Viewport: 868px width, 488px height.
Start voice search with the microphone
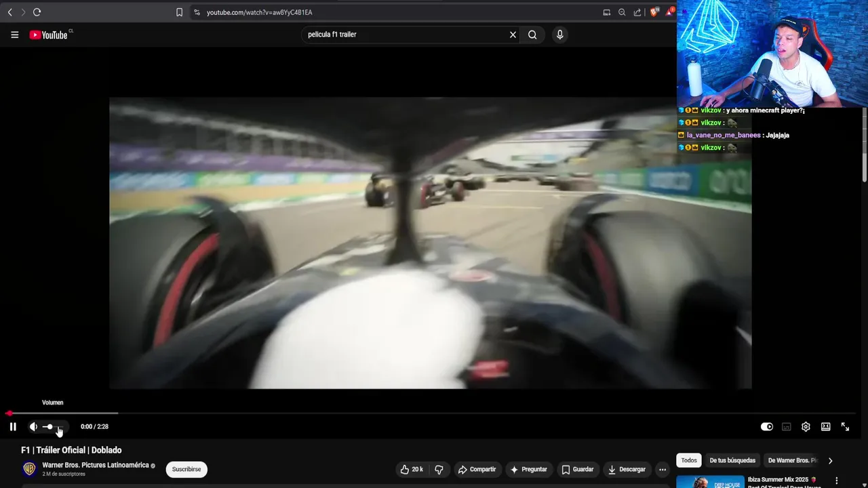[559, 35]
